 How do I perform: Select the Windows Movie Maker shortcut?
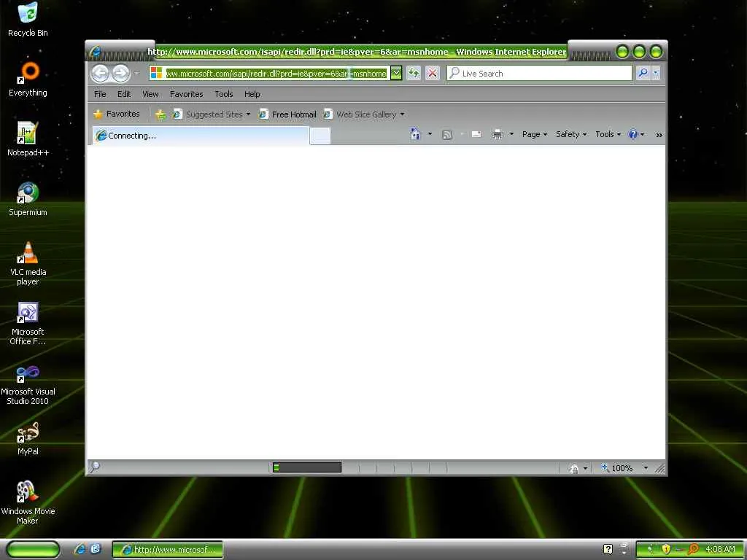click(28, 503)
